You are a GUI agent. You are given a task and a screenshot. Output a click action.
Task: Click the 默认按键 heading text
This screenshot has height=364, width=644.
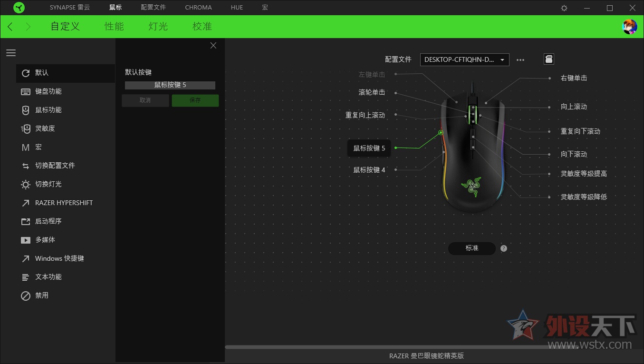pos(138,72)
